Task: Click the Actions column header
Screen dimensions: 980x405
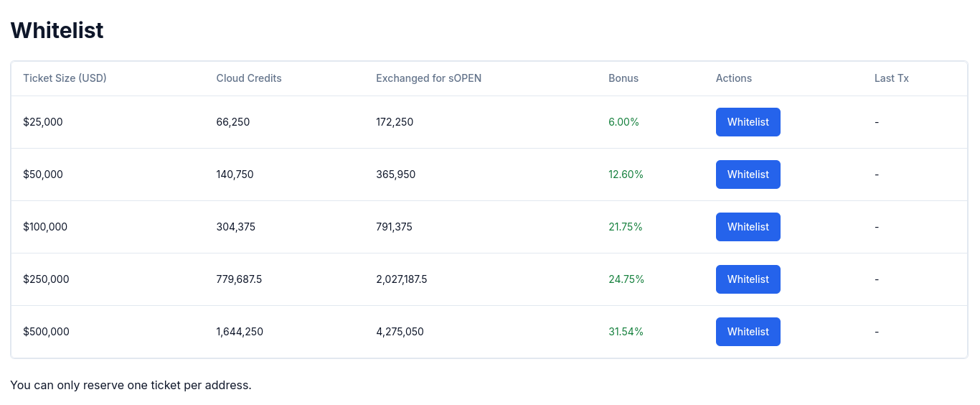Action: tap(734, 78)
